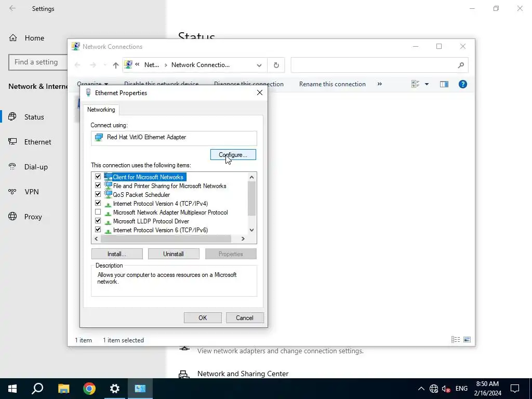Uncheck File and Printer Sharing checkbox
Screen dimensions: 532x399
pos(98,185)
